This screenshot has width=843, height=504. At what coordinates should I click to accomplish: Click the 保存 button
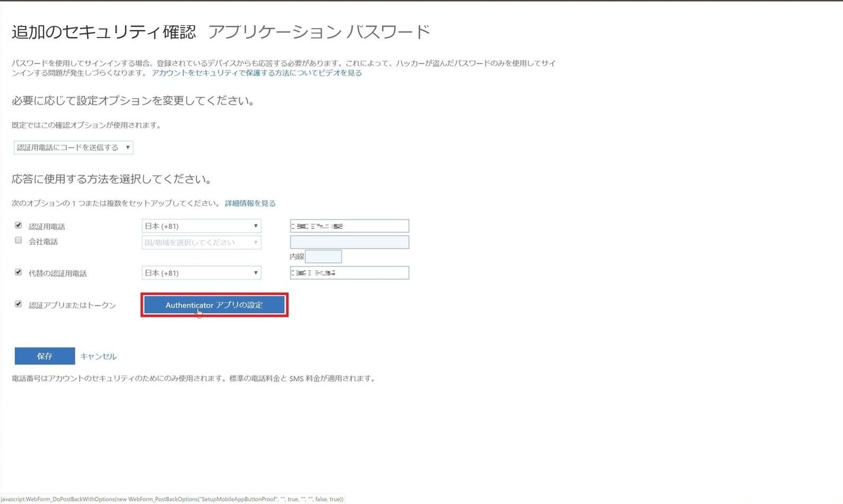[x=44, y=356]
